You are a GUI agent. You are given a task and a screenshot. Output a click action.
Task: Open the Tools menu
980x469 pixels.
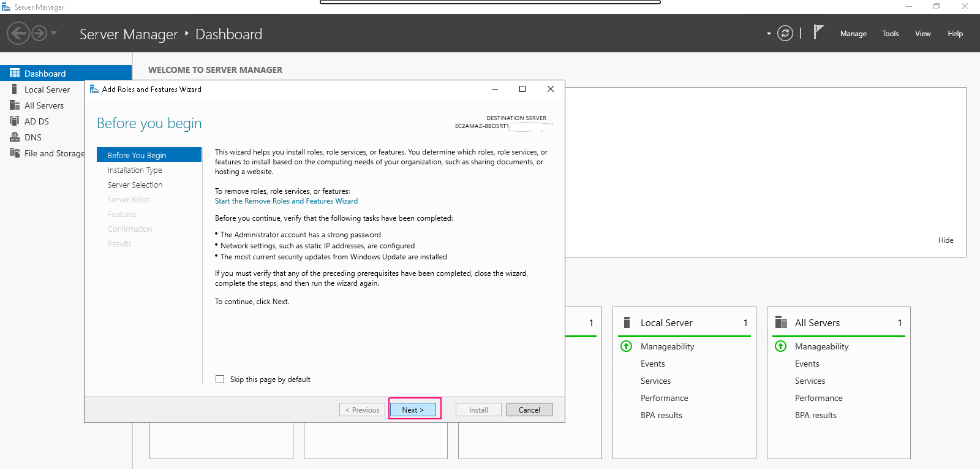point(890,34)
